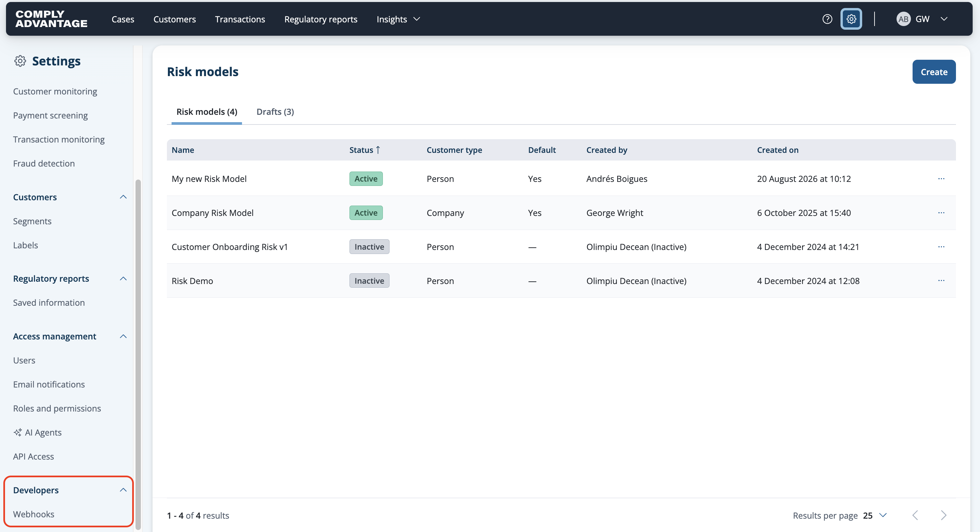
Task: Click the ComplyAdvantage logo
Action: coord(51,19)
